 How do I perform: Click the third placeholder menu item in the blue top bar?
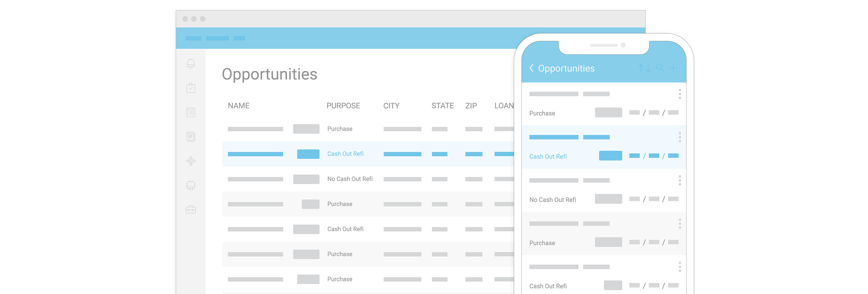(x=239, y=38)
